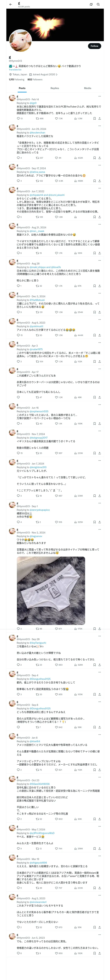Follow the @HymnG13 account

click(x=95, y=46)
